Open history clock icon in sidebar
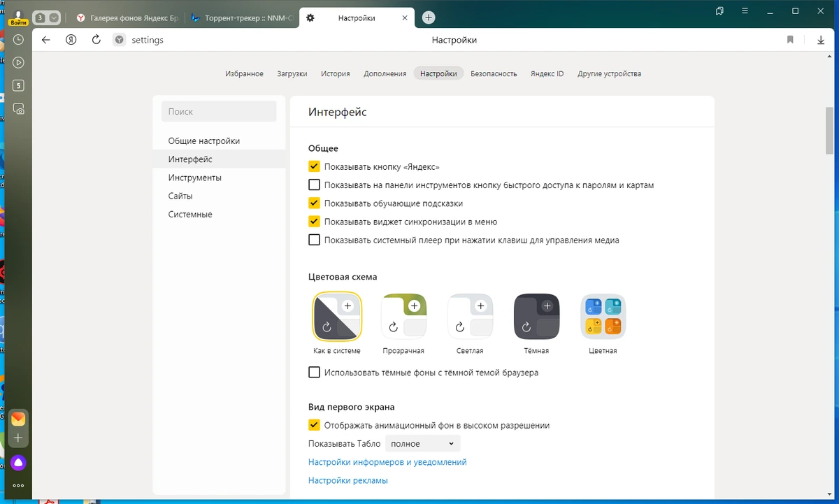The width and height of the screenshot is (839, 504). [18, 40]
